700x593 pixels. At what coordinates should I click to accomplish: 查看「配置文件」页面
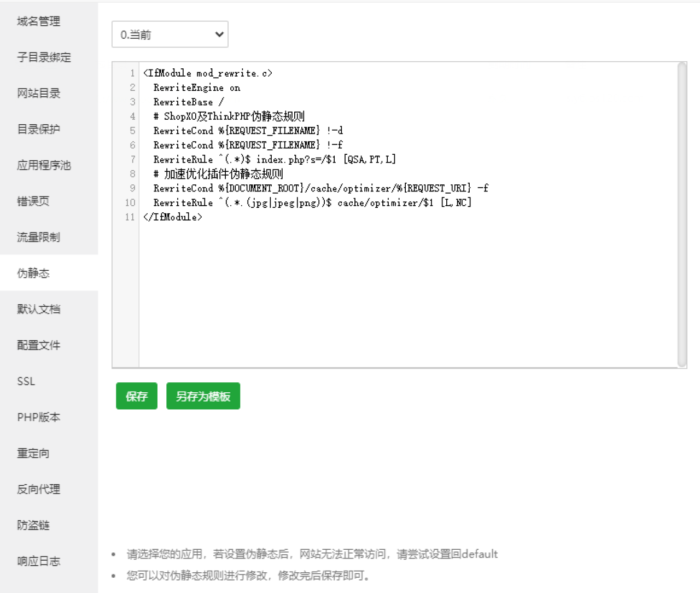pos(39,345)
